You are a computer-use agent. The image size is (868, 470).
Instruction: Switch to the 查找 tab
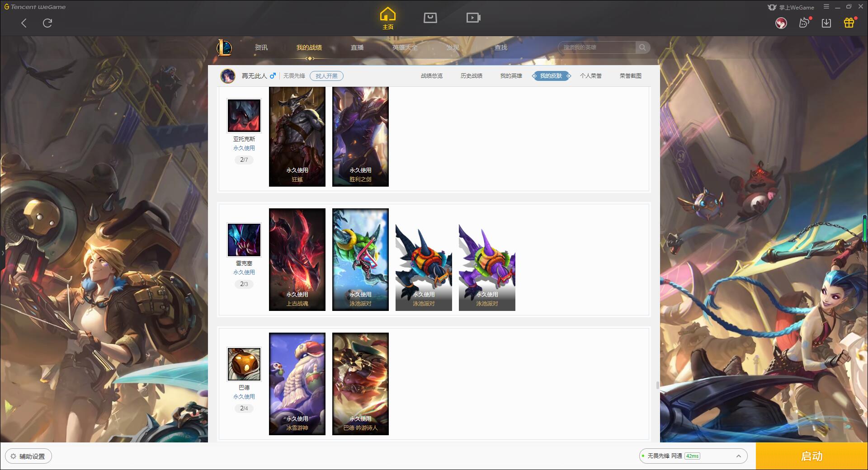pyautogui.click(x=501, y=47)
